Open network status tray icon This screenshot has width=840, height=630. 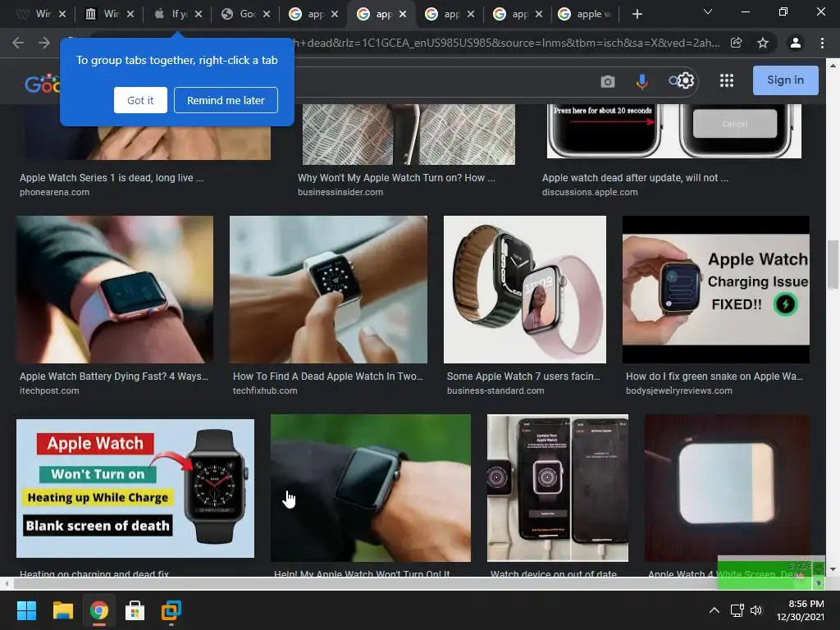(737, 610)
